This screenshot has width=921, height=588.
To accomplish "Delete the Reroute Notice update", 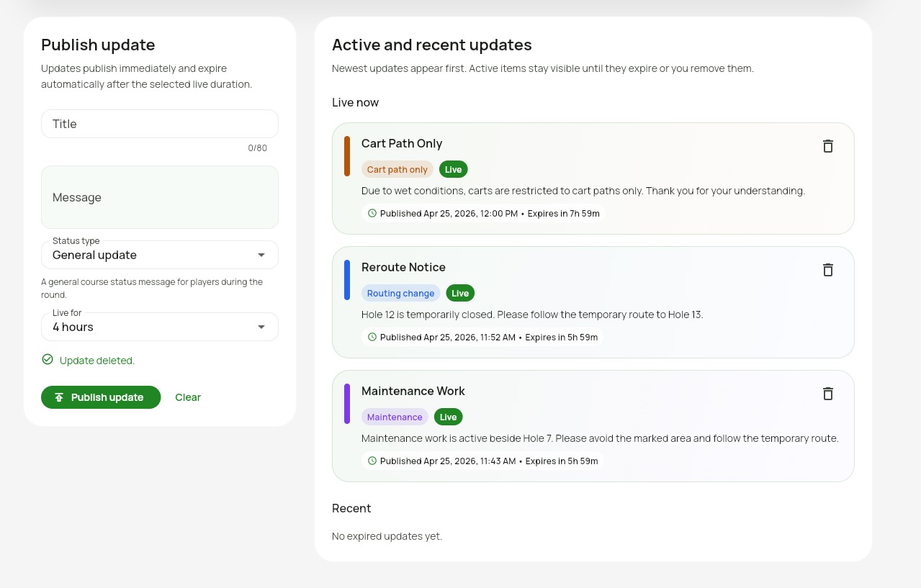I will (x=827, y=270).
